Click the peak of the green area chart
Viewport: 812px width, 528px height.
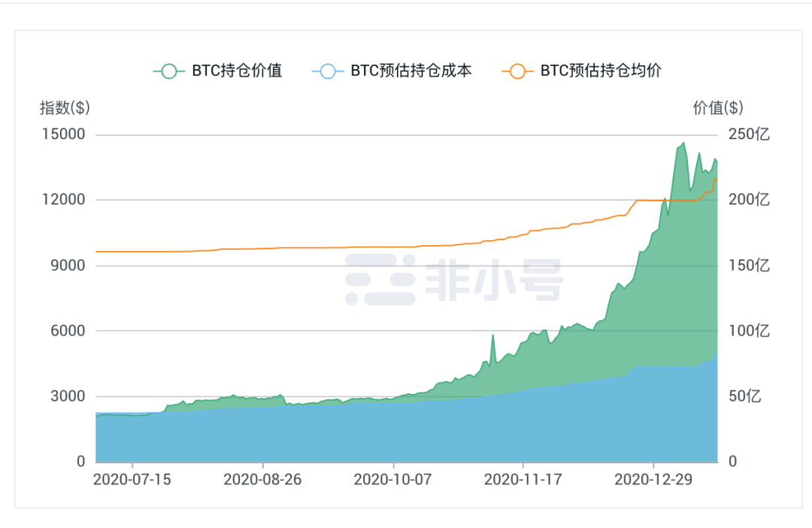[x=683, y=143]
